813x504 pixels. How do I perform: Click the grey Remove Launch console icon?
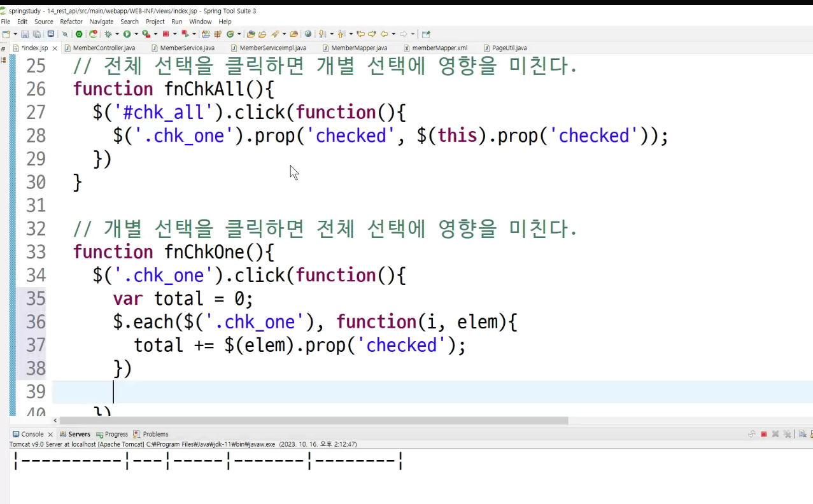(775, 434)
